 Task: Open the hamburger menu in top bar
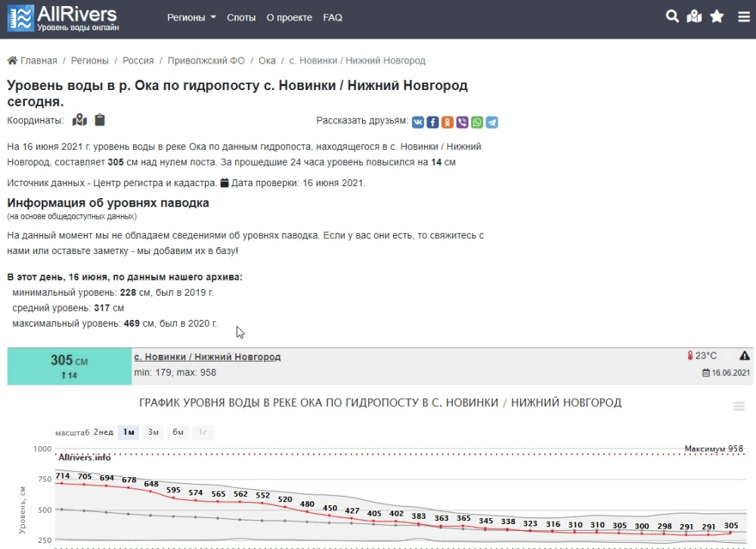tap(744, 17)
